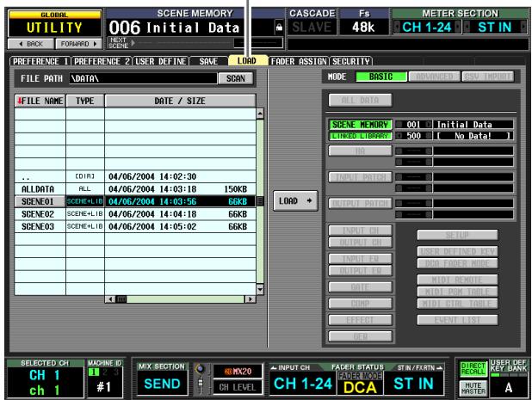Click the fader icon below the knob
Viewport: 532px width, 400px height.
coord(201,385)
